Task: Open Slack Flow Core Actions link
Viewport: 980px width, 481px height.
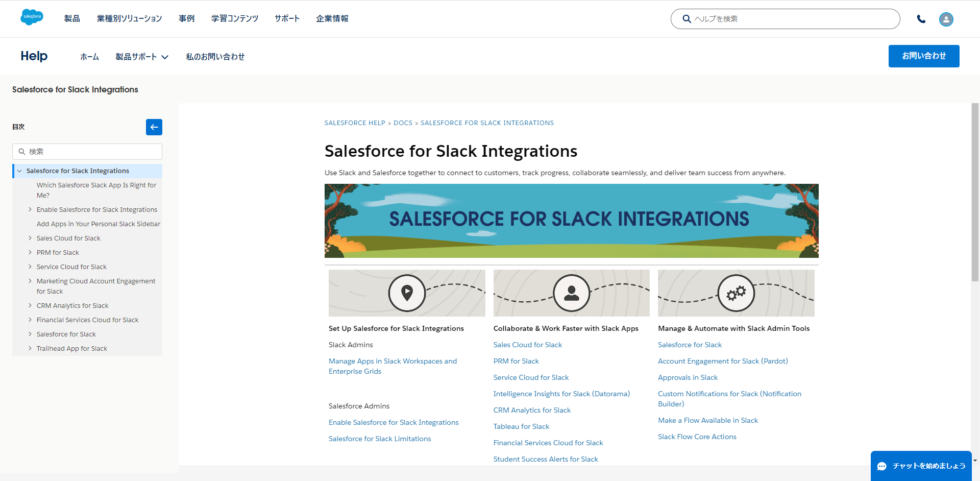Action: coord(697,437)
